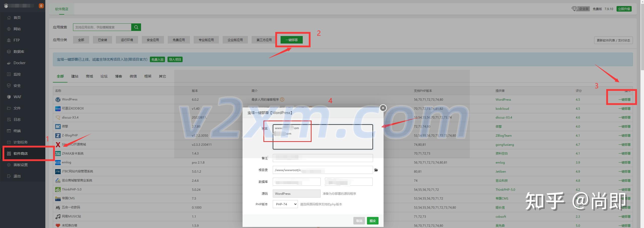Click the ZBlogTeam provider link

[503, 136]
